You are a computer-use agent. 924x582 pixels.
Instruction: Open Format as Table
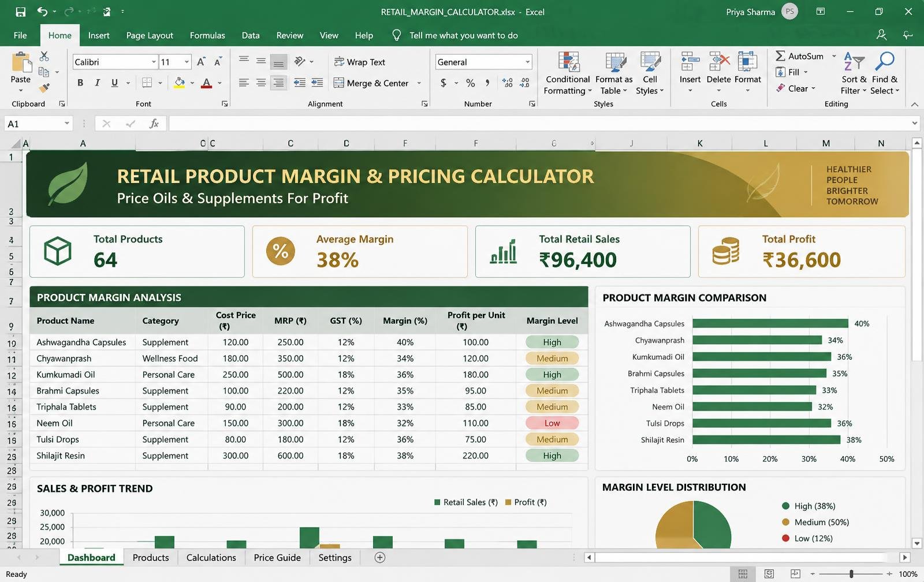pos(614,73)
